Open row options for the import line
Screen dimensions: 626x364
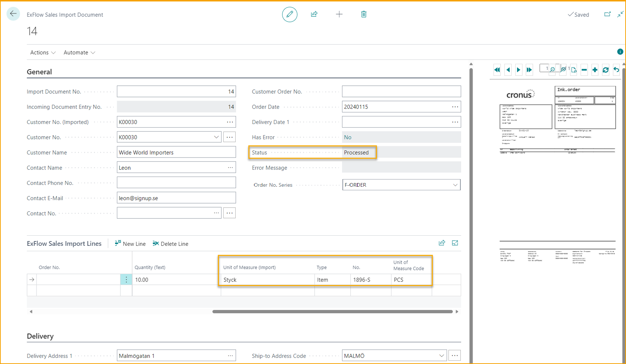point(126,280)
